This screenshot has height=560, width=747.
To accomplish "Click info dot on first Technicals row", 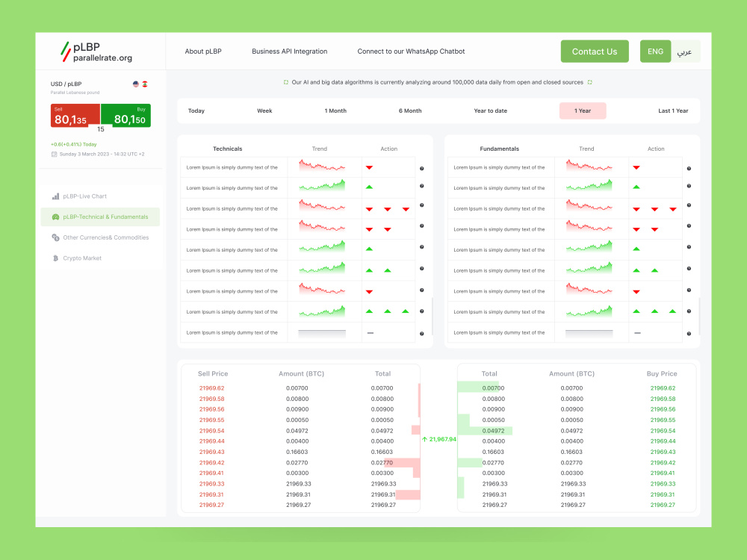I will [x=421, y=169].
